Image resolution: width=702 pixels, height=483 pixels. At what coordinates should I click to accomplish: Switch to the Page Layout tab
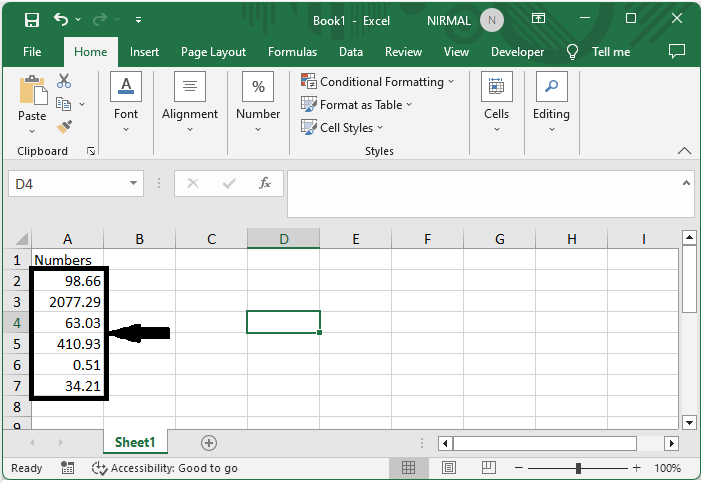[x=213, y=52]
